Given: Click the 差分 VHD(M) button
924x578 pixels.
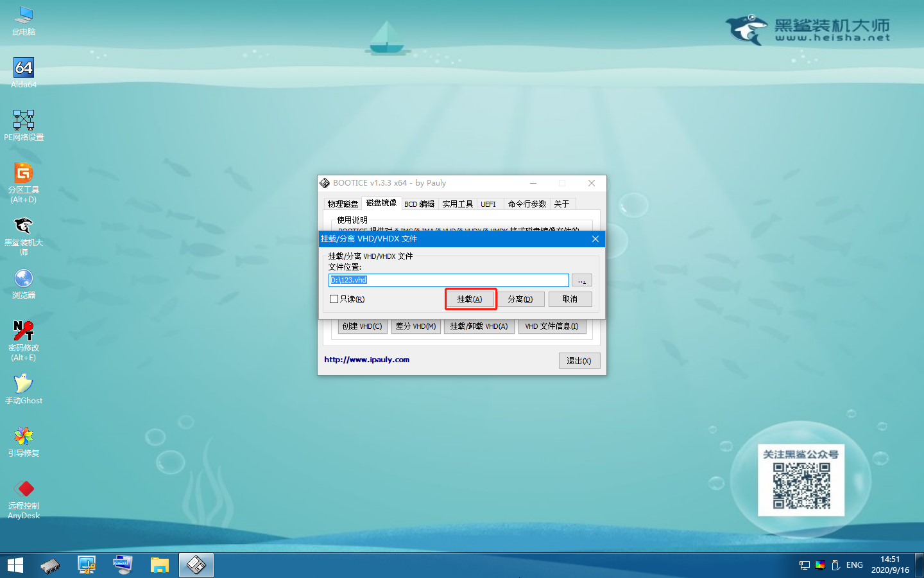Looking at the screenshot, I should 416,326.
